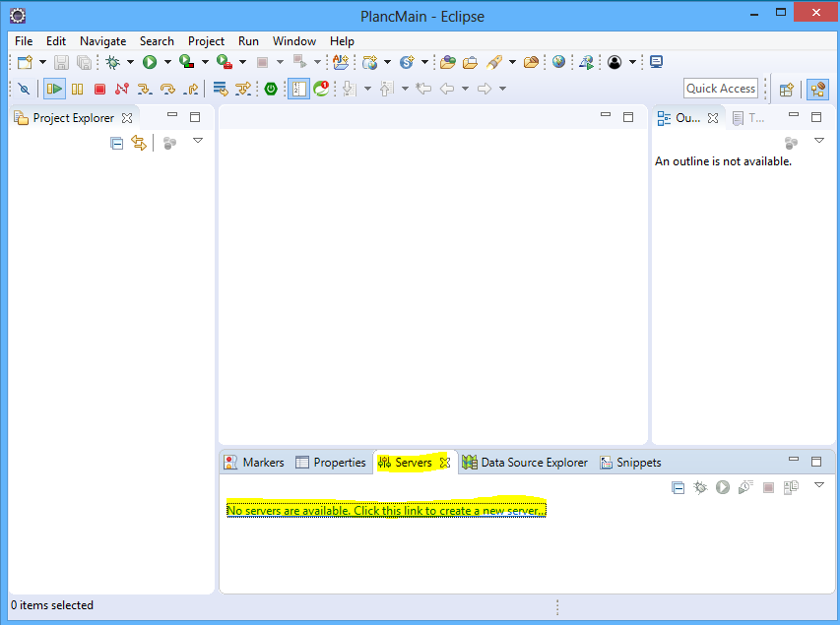Click the Skip All Breakpoints icon
The width and height of the screenshot is (840, 625).
click(25, 89)
